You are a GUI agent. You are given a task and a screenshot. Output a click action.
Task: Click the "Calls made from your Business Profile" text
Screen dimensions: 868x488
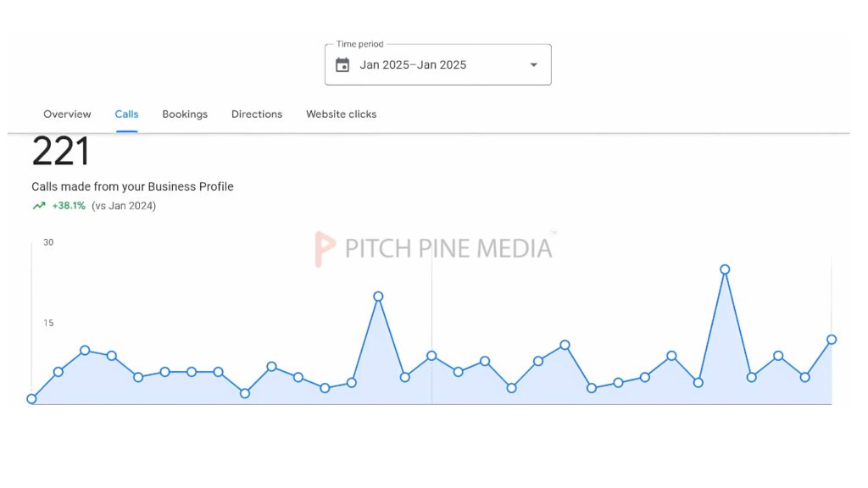[132, 186]
